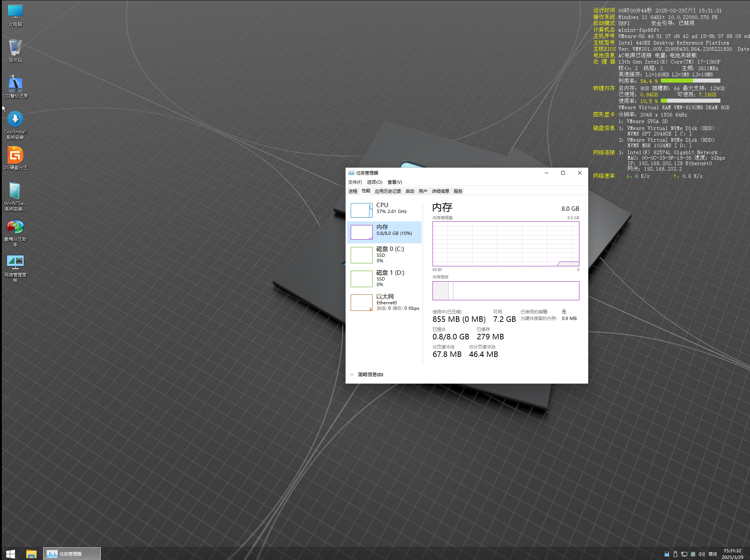Select the 内存 performance entry
Viewport: 750px width, 560px height.
384,232
